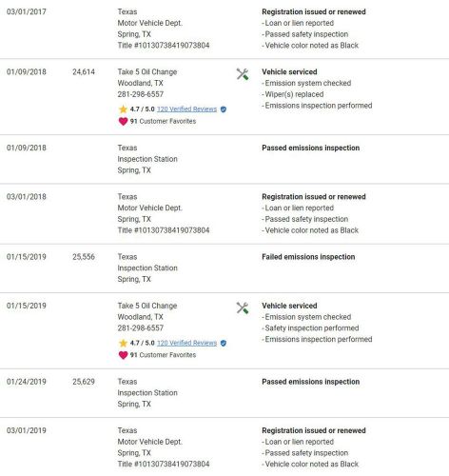This screenshot has width=449, height=476.
Task: Click the wrench icon on the 01/09/2018 service
Action: pyautogui.click(x=243, y=74)
